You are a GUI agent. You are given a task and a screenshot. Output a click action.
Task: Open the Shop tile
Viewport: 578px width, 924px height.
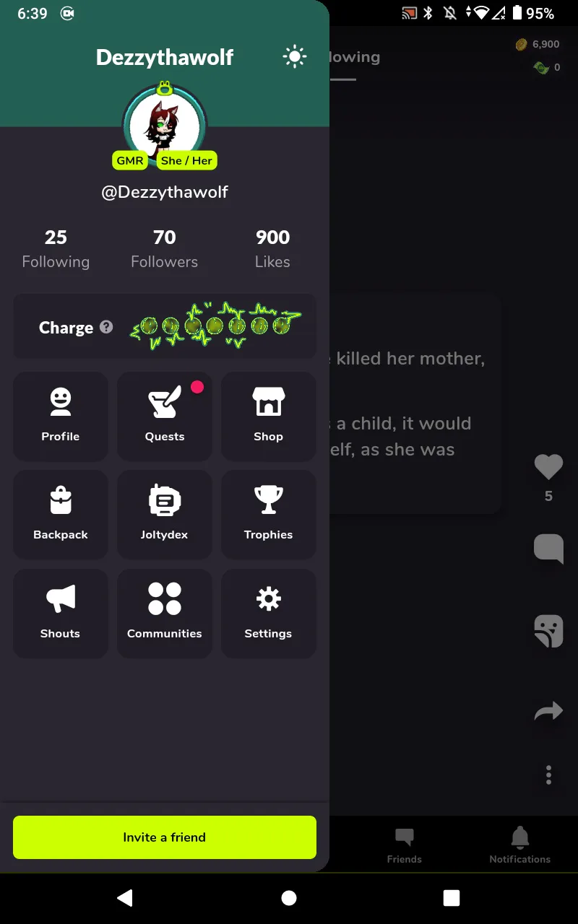268,416
